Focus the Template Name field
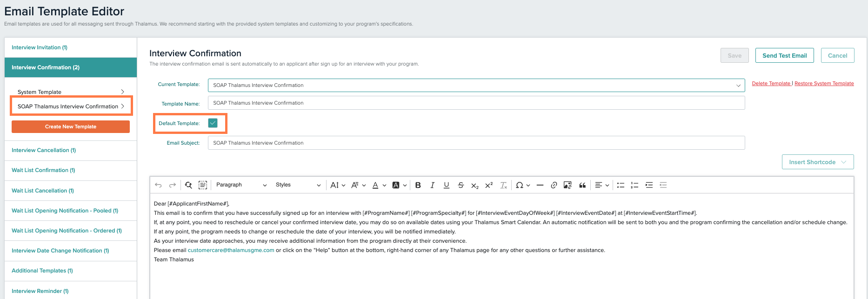This screenshot has width=868, height=299. 476,103
